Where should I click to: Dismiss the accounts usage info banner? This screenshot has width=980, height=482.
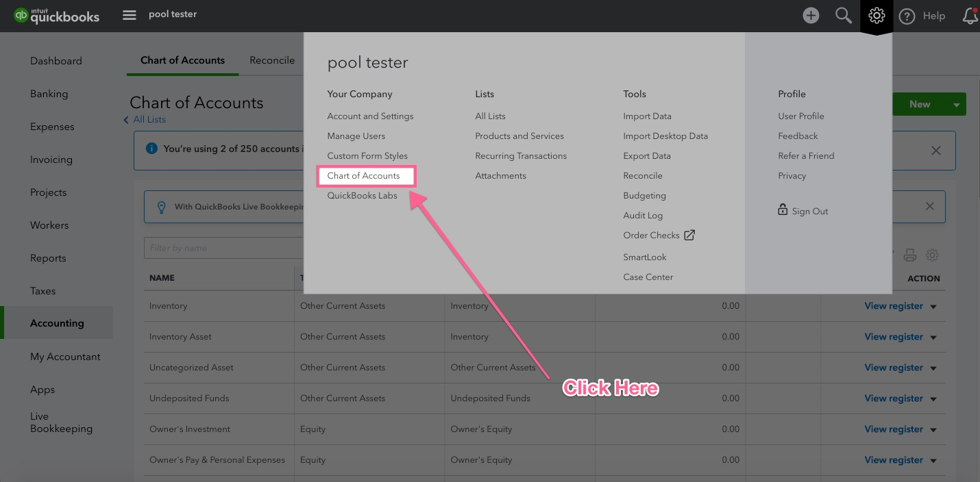[x=935, y=150]
